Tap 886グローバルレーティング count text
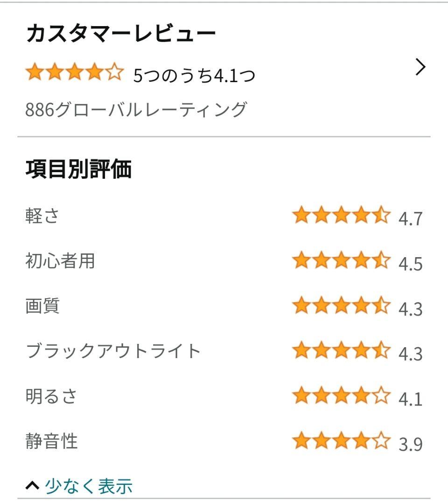 136,110
